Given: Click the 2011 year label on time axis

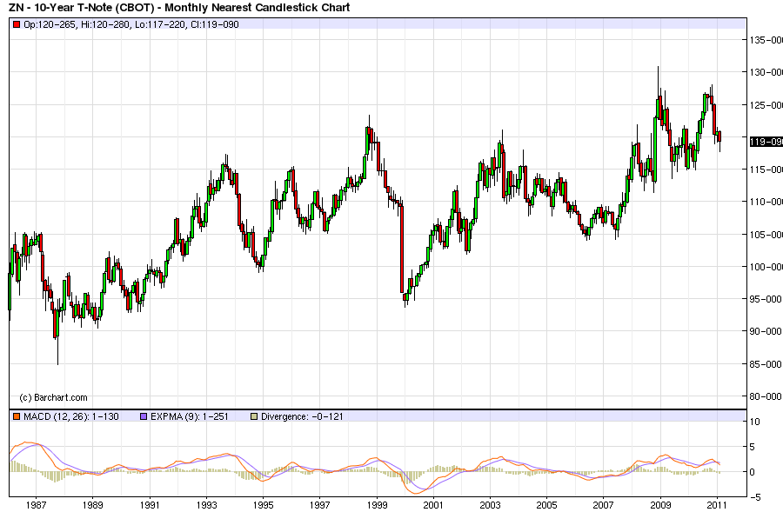Looking at the screenshot, I should pyautogui.click(x=718, y=505).
